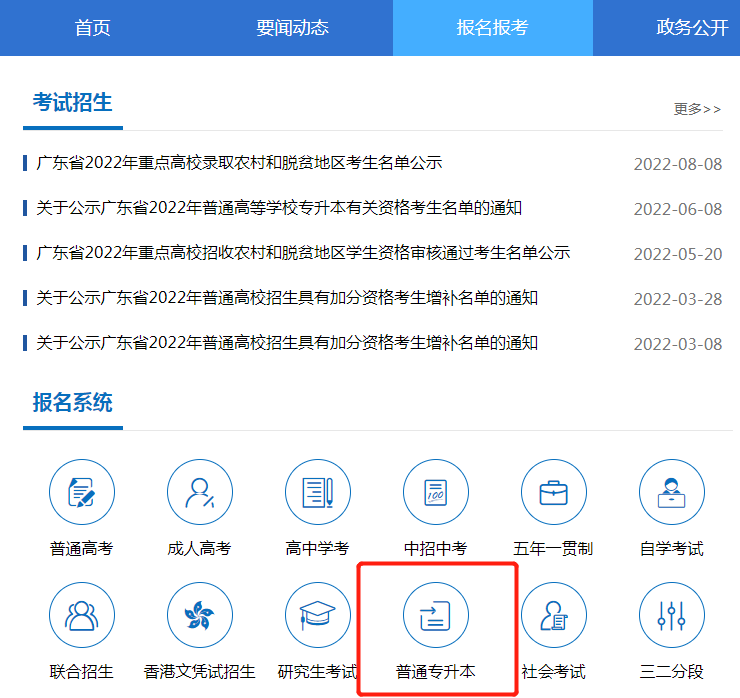Select the 报名报考 tab
This screenshot has width=740, height=698.
pos(493,28)
